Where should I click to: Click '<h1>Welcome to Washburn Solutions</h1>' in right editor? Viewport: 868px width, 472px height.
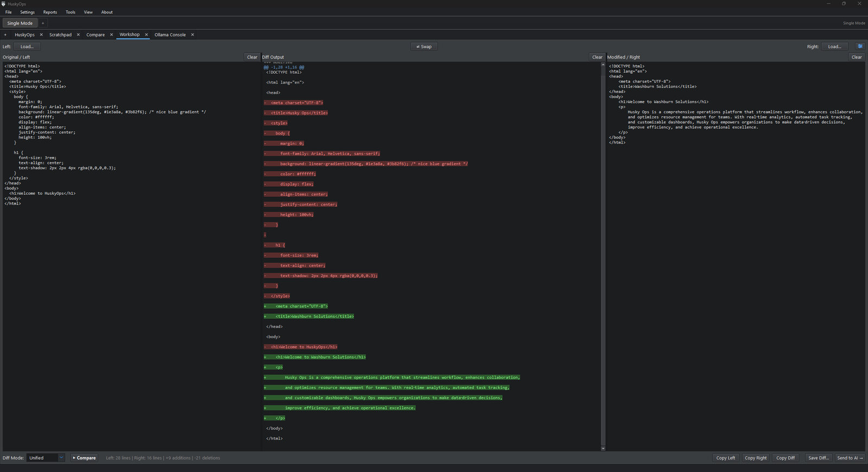[663, 101]
